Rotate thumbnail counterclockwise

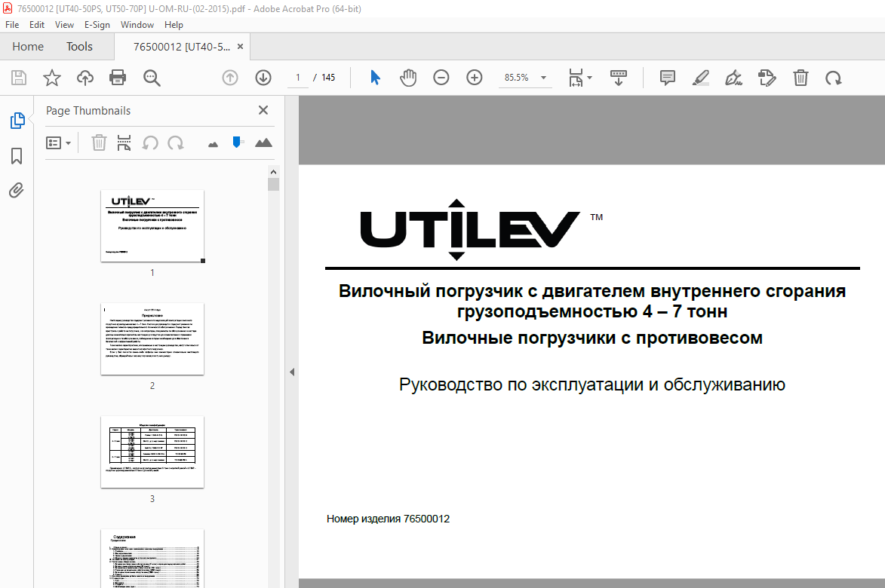tap(149, 142)
